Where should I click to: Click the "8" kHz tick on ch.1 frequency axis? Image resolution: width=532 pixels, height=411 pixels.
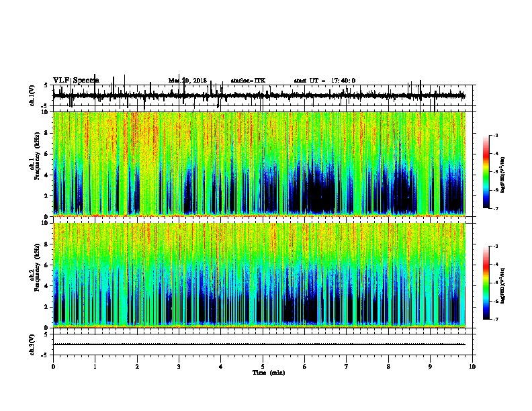[x=47, y=133]
